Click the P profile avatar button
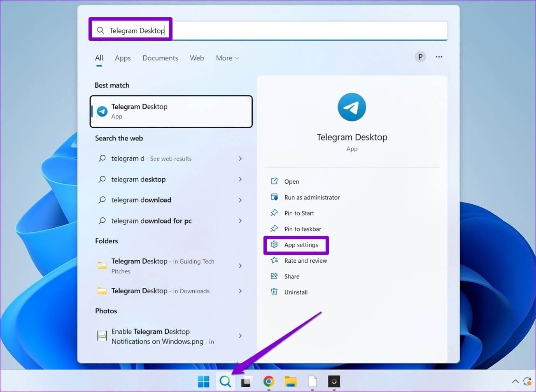Viewport: 536px width, 392px height. 420,57
